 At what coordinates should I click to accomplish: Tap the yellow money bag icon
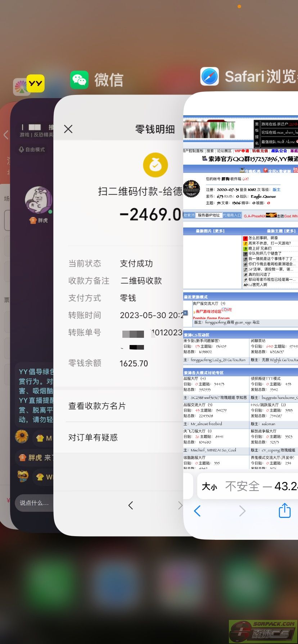click(155, 165)
